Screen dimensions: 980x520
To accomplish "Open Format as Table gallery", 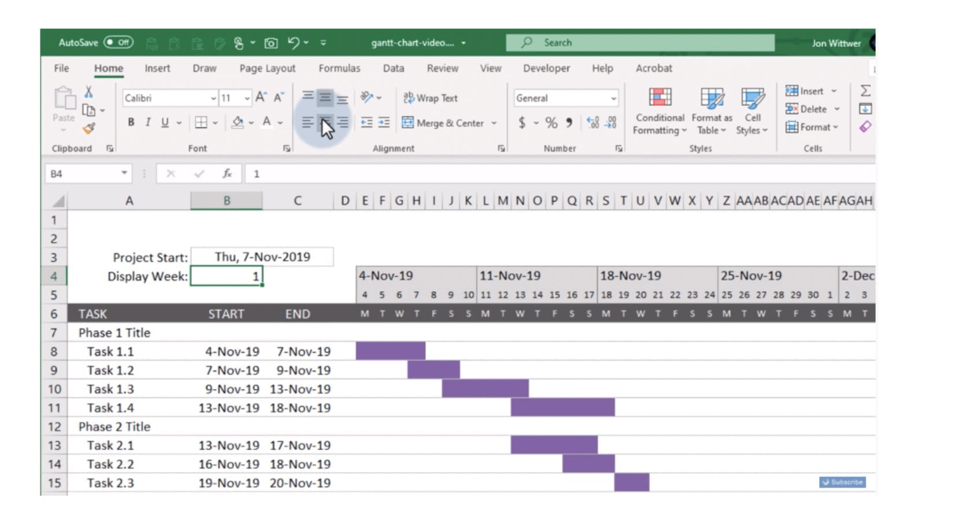I will click(712, 111).
